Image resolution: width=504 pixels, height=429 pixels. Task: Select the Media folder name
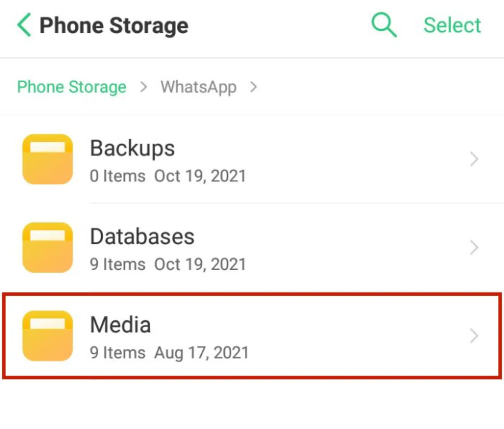pyautogui.click(x=120, y=325)
